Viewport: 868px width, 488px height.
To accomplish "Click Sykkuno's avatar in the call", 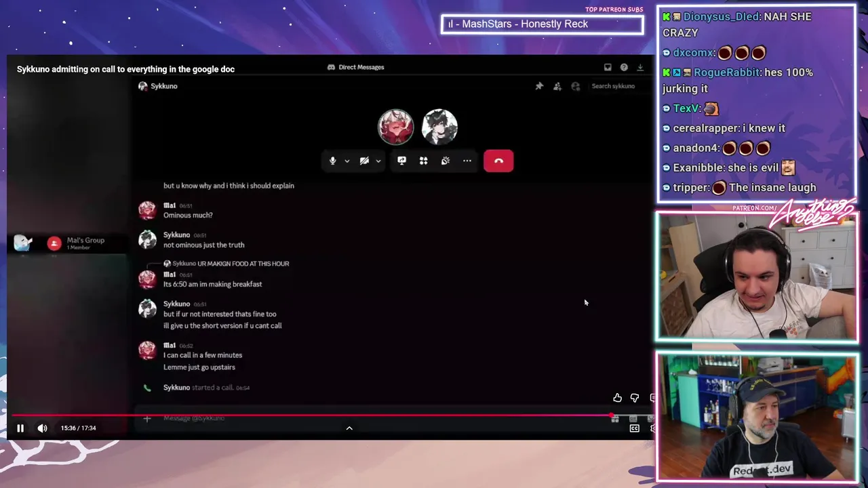I will coord(439,127).
